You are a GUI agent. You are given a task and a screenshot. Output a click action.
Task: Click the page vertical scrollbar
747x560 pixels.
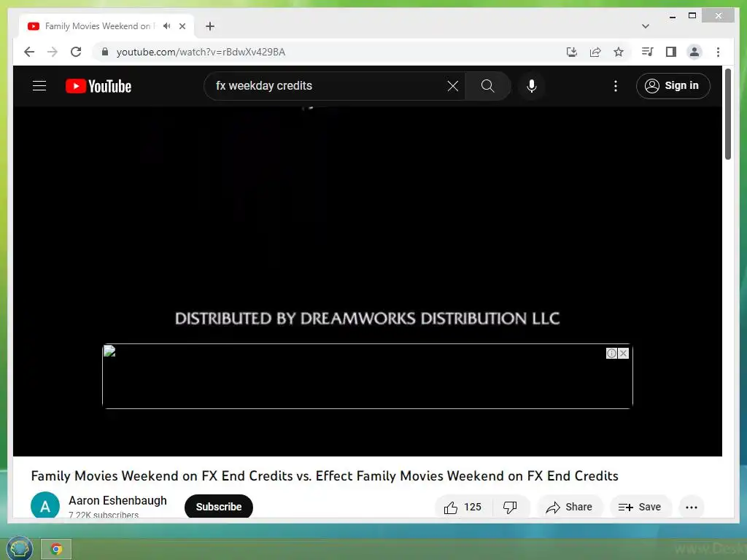click(x=727, y=114)
